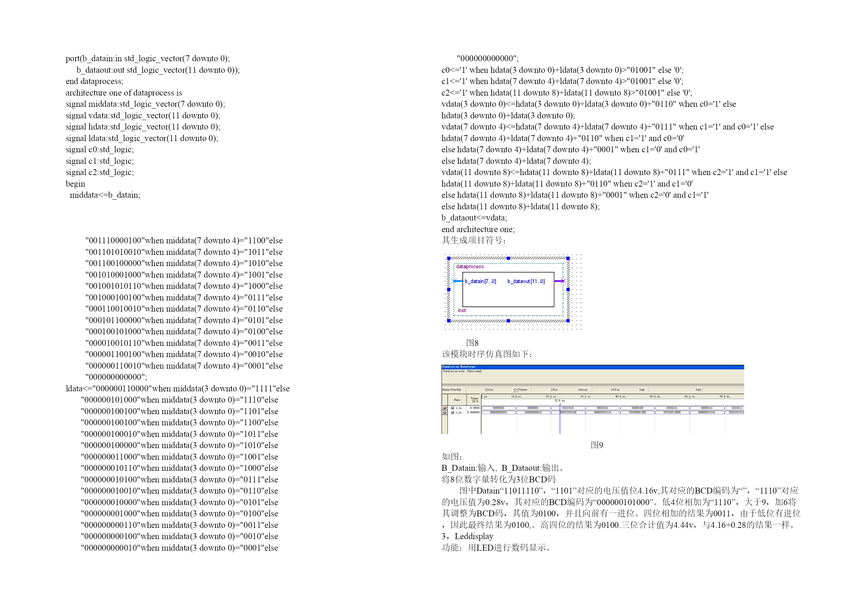Click the blue input arrow on symbol
868x614 pixels.
[457, 281]
